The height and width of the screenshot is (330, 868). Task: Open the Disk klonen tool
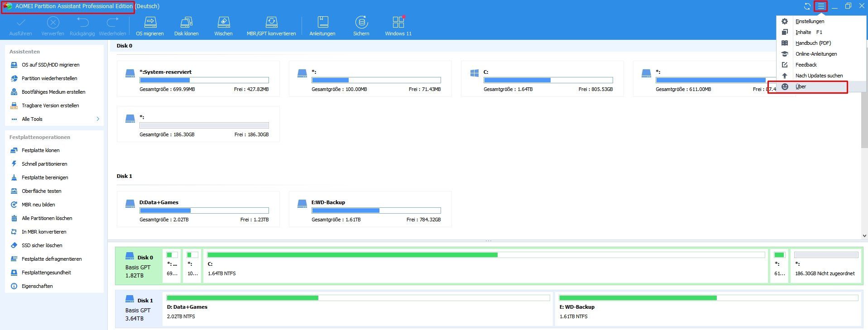coord(186,26)
